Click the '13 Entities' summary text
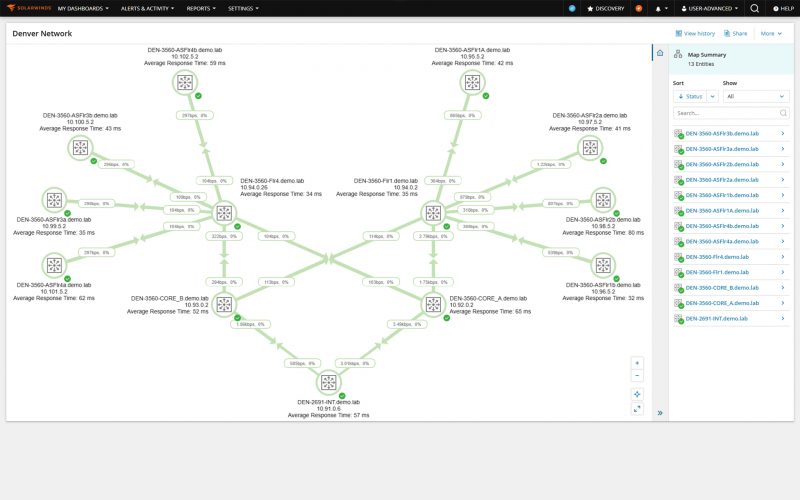The width and height of the screenshot is (800, 500). [701, 64]
